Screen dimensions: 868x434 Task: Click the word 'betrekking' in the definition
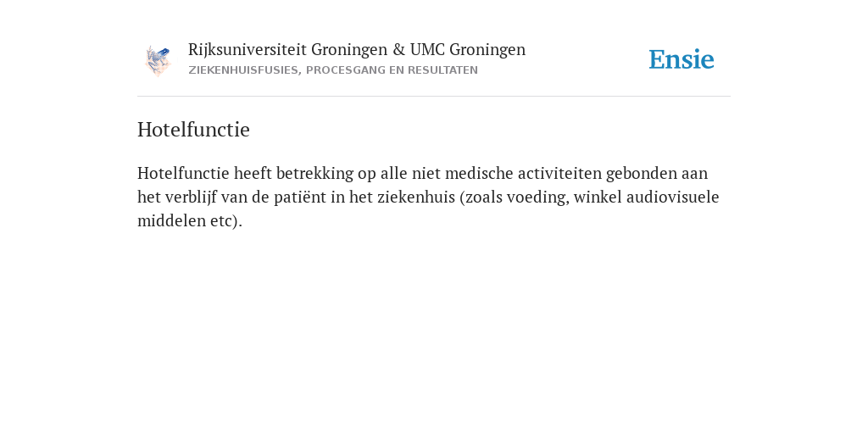tap(314, 173)
